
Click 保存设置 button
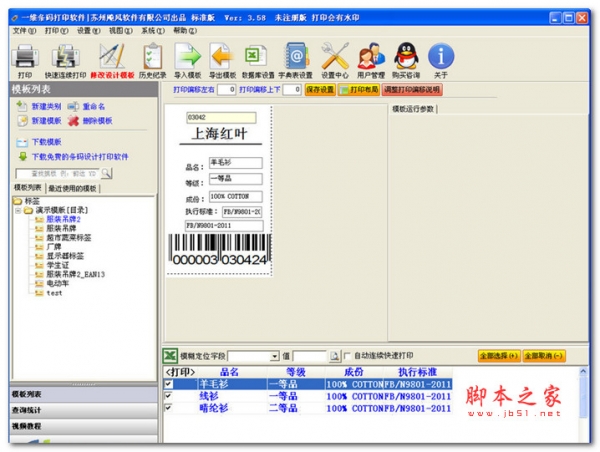[x=320, y=90]
